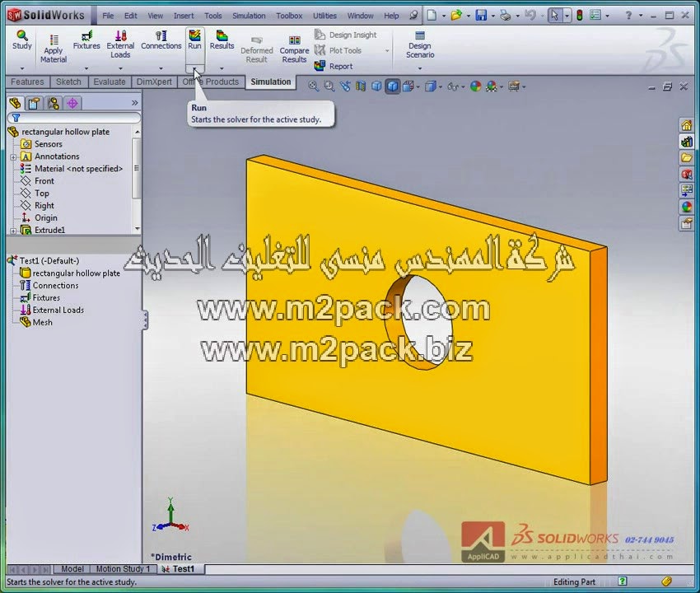Switch to the DimXpert tab
The height and width of the screenshot is (593, 700).
[x=154, y=82]
